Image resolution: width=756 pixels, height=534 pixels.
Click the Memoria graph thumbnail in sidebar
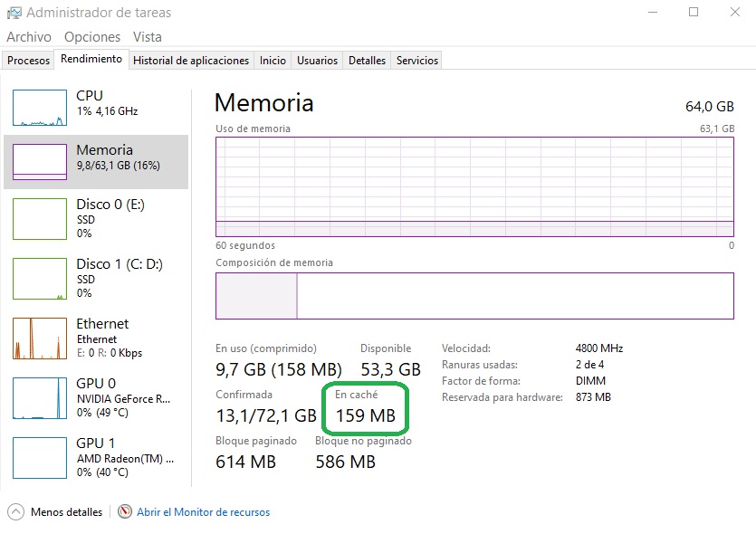40,161
